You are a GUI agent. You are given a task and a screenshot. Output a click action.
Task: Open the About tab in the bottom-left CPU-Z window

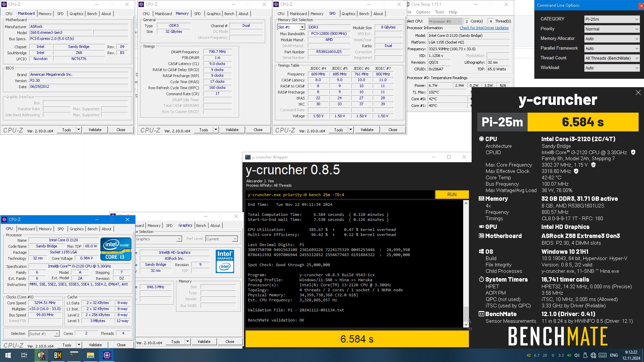pyautogui.click(x=107, y=229)
